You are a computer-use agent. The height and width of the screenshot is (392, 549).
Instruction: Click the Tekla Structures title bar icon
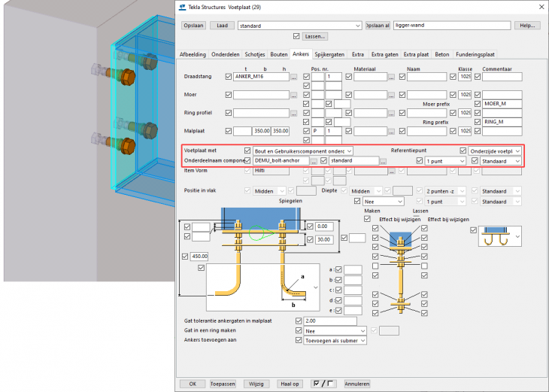coord(182,8)
